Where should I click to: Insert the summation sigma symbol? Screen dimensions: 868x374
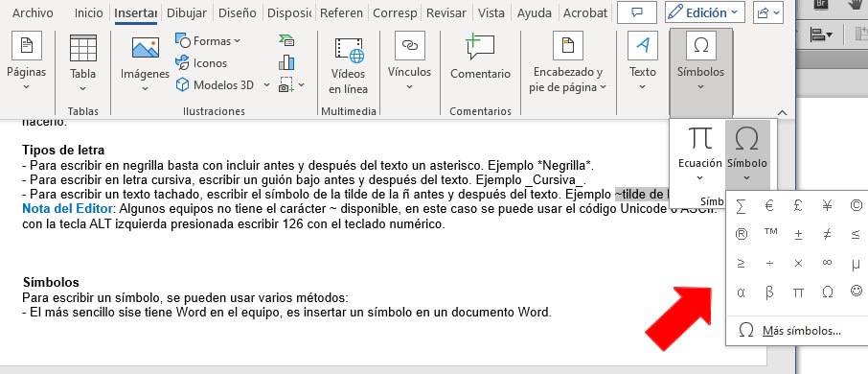coord(741,206)
